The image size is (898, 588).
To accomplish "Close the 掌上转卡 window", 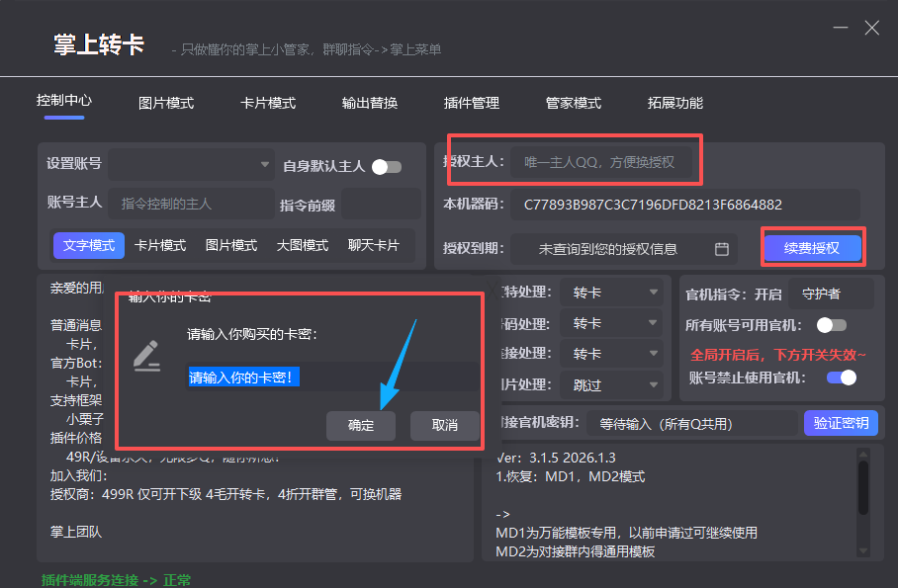I will coord(871,28).
